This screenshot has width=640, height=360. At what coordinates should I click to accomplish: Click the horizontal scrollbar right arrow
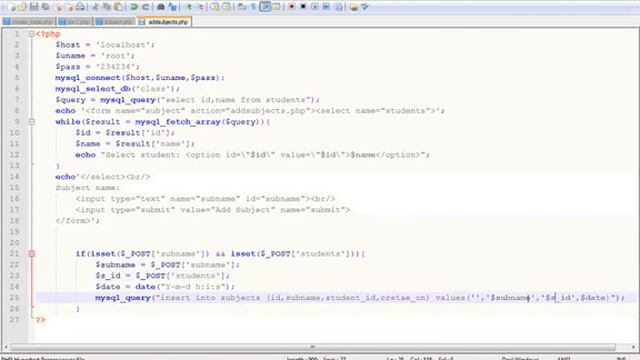coord(633,347)
